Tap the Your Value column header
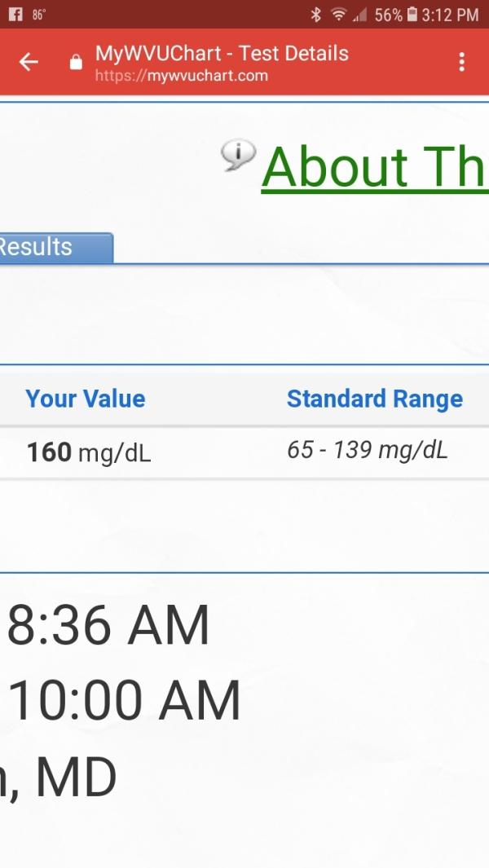The image size is (489, 868). pos(86,399)
